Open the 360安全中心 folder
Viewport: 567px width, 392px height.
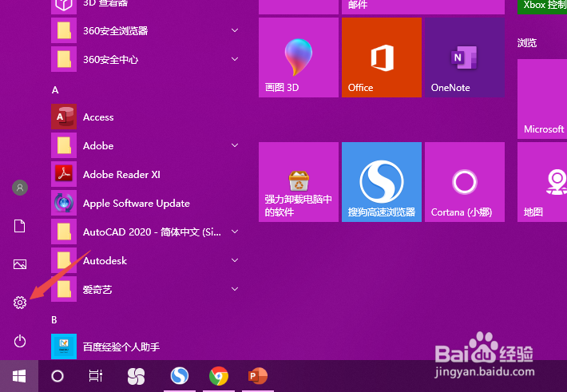coord(145,59)
